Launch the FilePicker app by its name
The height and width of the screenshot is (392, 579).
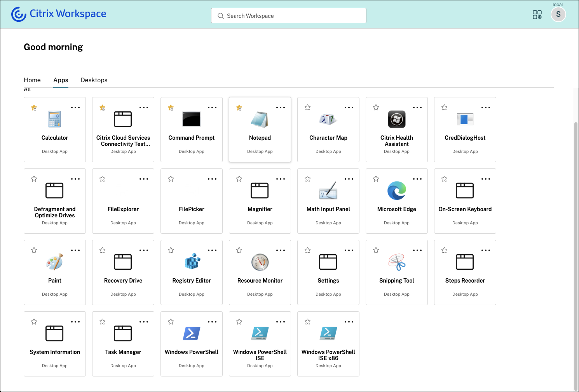point(192,209)
